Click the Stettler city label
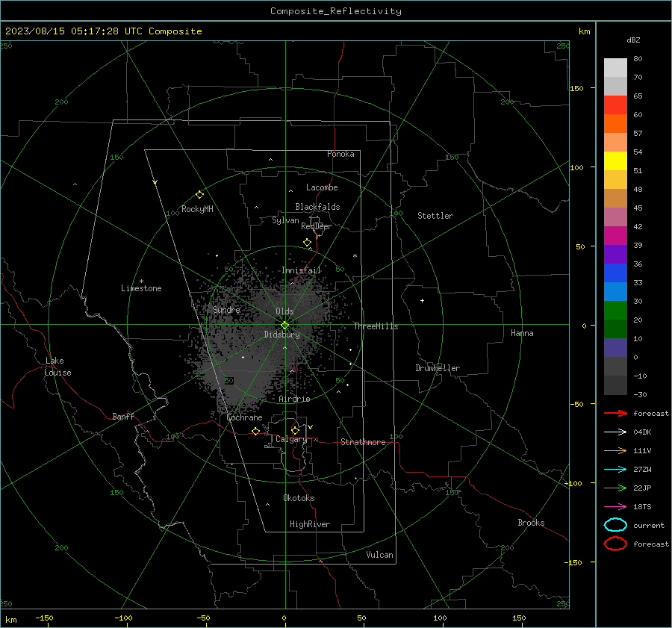 (435, 216)
